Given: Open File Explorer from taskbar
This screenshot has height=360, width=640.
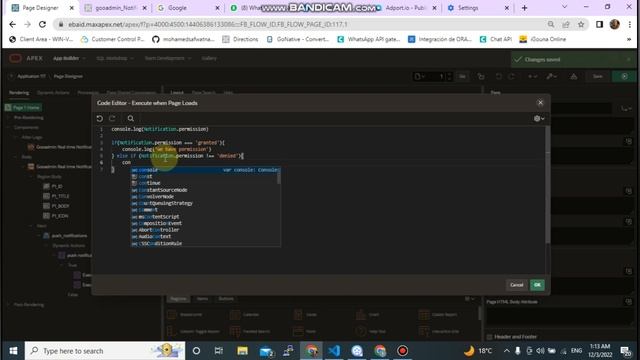Looking at the screenshot, I should 242,351.
